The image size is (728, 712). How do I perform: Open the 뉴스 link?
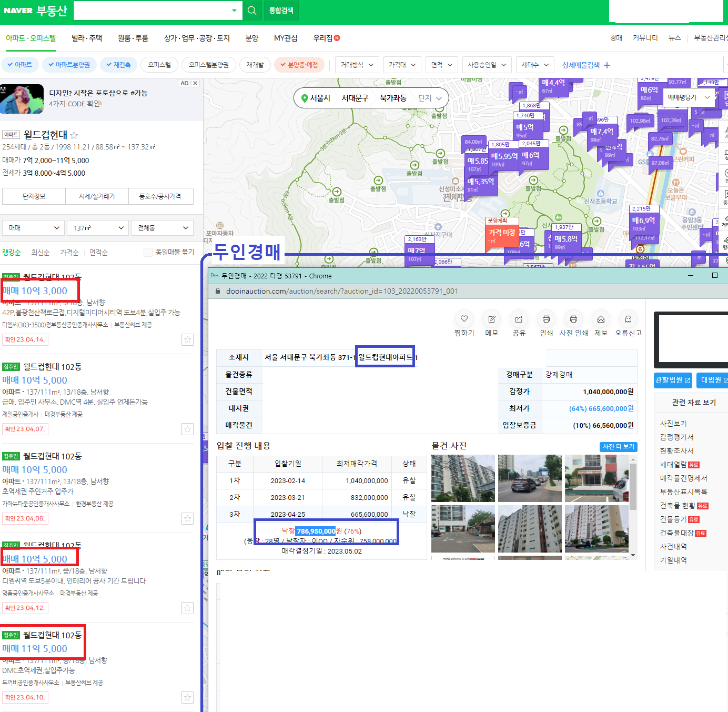pos(674,38)
